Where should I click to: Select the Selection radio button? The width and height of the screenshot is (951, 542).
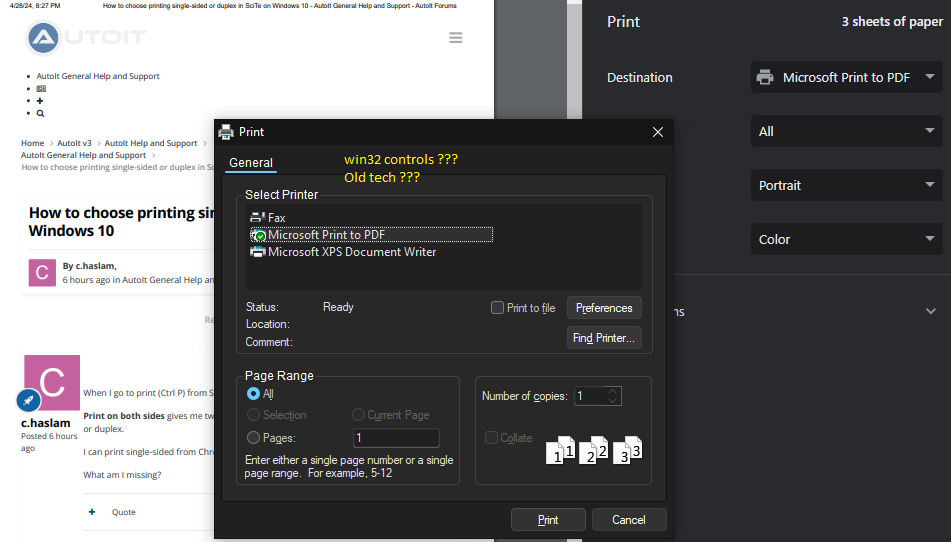click(x=254, y=415)
